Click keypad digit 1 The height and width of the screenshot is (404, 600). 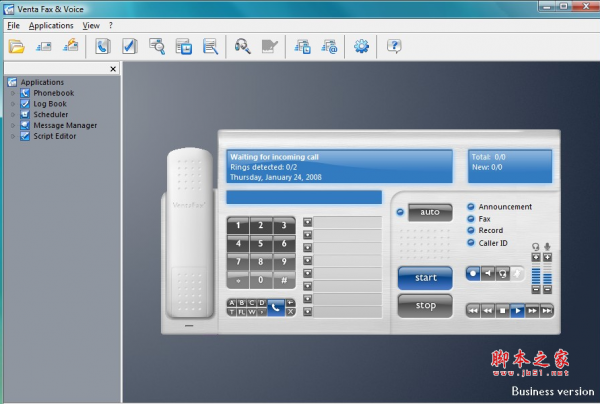(238, 225)
